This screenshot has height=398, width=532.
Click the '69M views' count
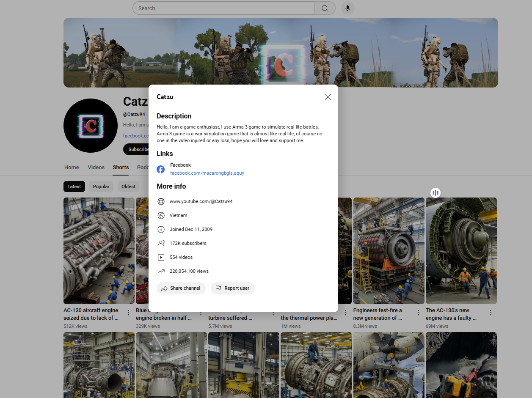point(437,326)
